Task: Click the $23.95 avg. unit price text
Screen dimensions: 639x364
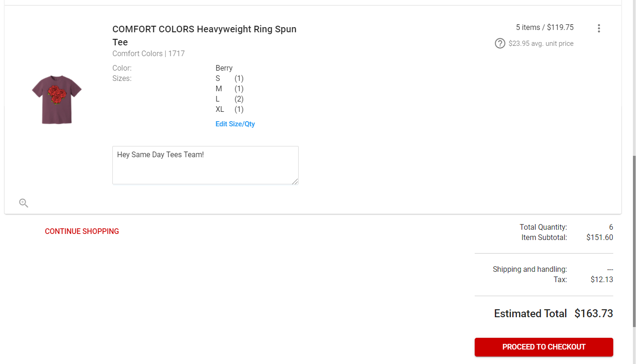Action: point(541,44)
